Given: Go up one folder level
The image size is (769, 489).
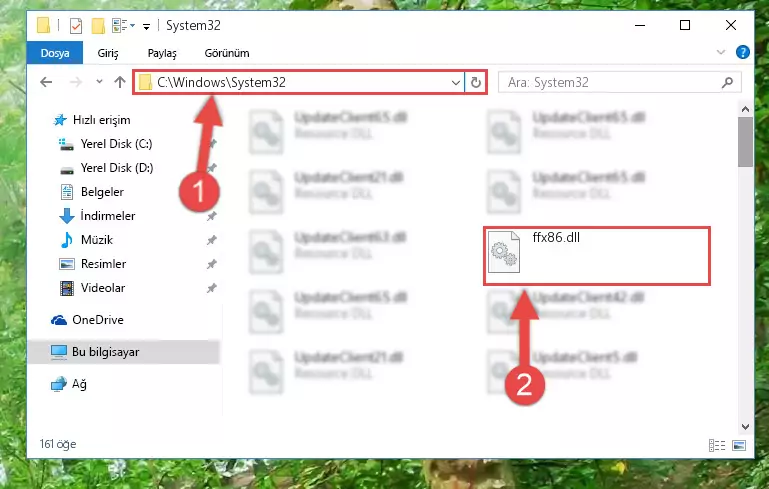Looking at the screenshot, I should (120, 82).
